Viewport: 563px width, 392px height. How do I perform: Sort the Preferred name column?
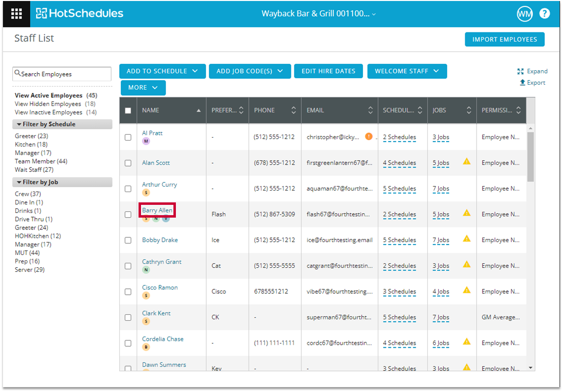[241, 110]
